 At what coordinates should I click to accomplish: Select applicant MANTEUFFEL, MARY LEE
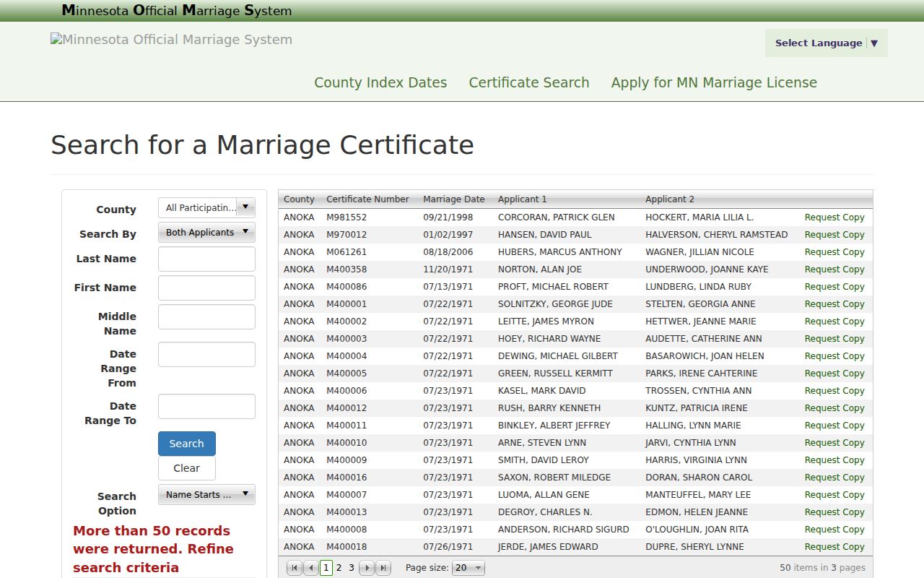[x=698, y=495]
